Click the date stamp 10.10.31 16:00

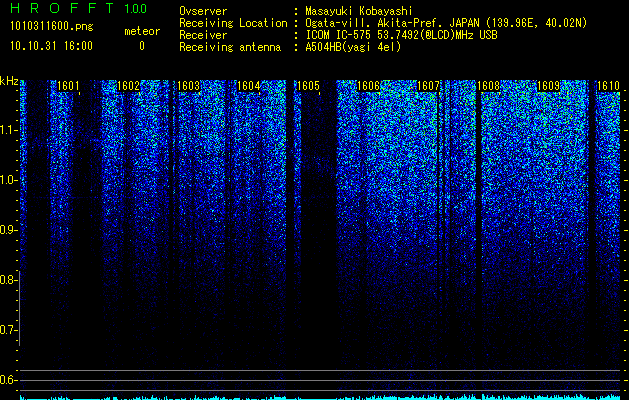pos(51,46)
